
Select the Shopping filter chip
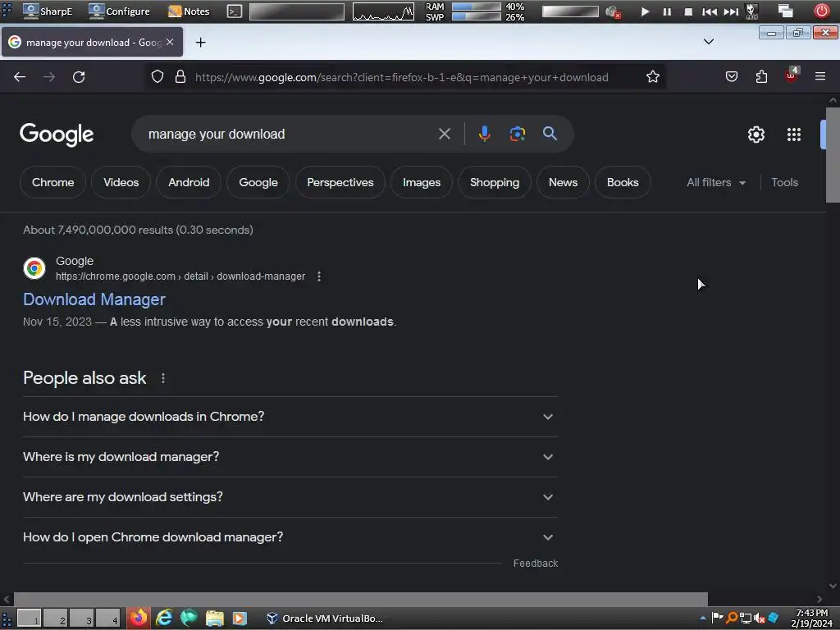[x=495, y=183]
